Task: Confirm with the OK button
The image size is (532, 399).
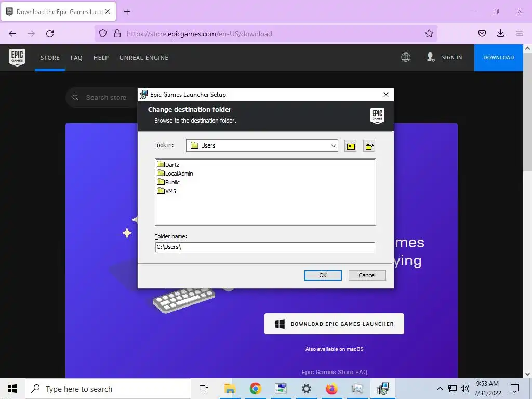Action: tap(323, 275)
